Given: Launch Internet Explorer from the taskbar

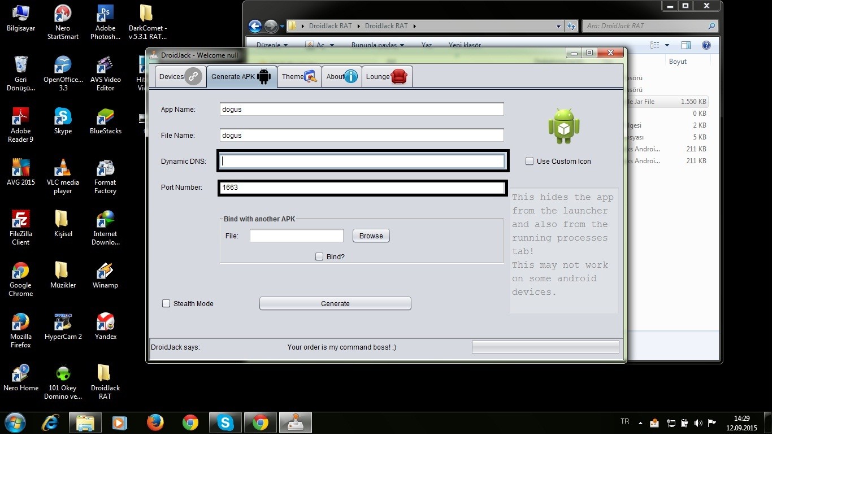Looking at the screenshot, I should (x=50, y=422).
